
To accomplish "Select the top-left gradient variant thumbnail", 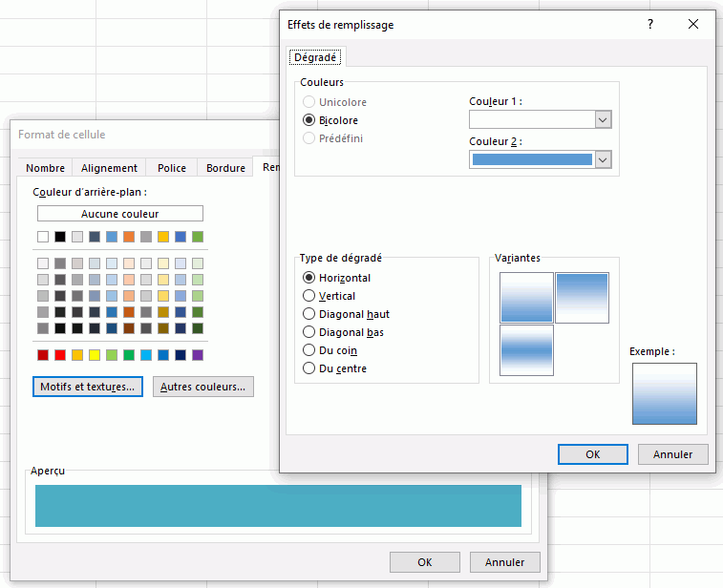I will tap(526, 297).
